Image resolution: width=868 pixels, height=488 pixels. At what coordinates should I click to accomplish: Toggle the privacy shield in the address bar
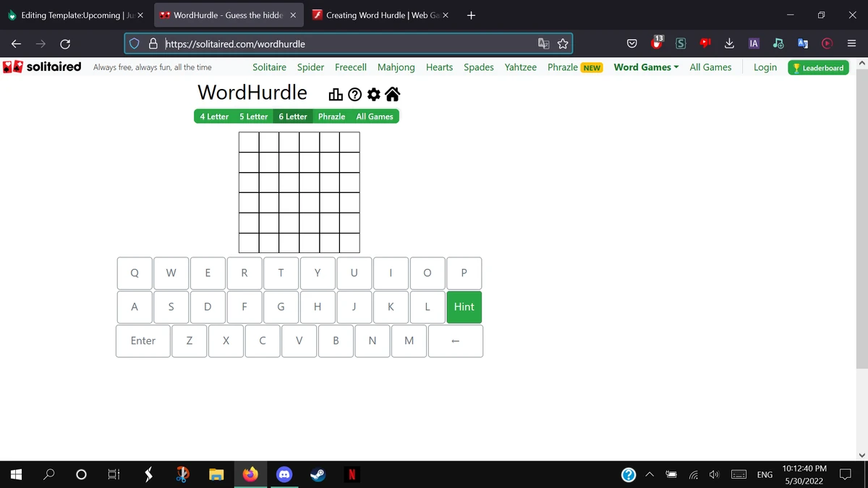[x=134, y=43]
